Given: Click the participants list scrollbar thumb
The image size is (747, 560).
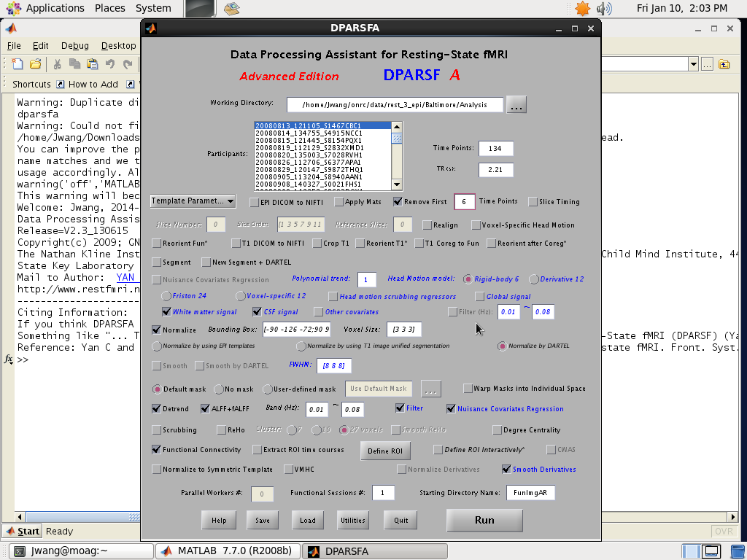Looking at the screenshot, I should 396,138.
